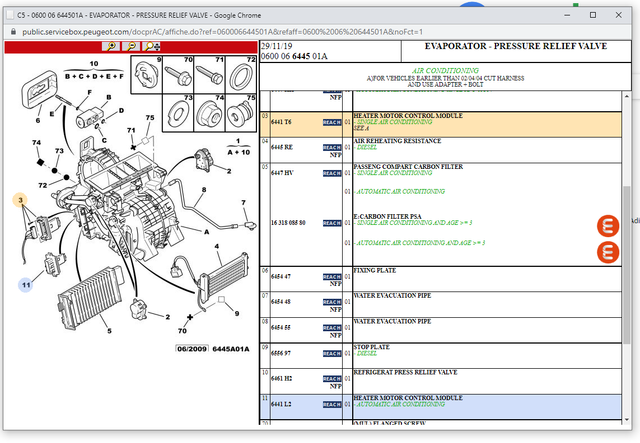Select highlighted orange callout 3 on the diagram
The width and height of the screenshot is (640, 443).
[x=20, y=200]
